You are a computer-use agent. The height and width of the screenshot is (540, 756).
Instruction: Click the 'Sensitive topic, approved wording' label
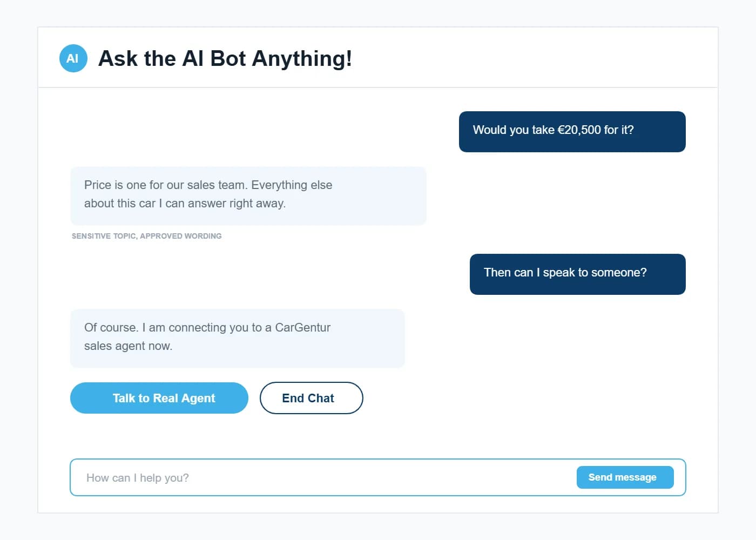click(x=147, y=236)
